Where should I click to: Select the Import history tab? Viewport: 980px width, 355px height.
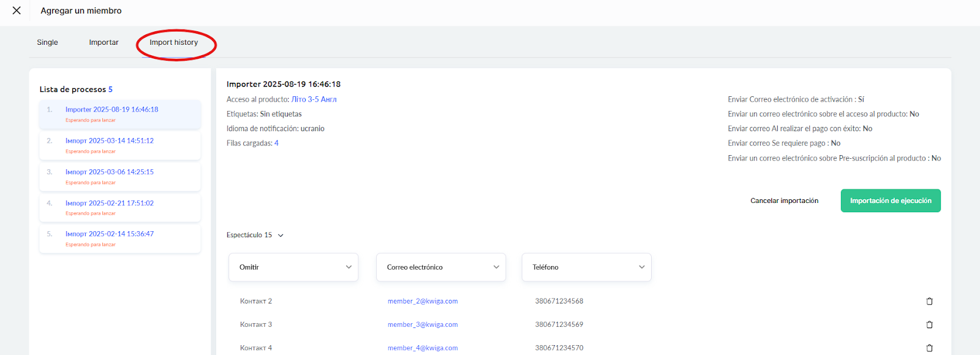coord(173,42)
